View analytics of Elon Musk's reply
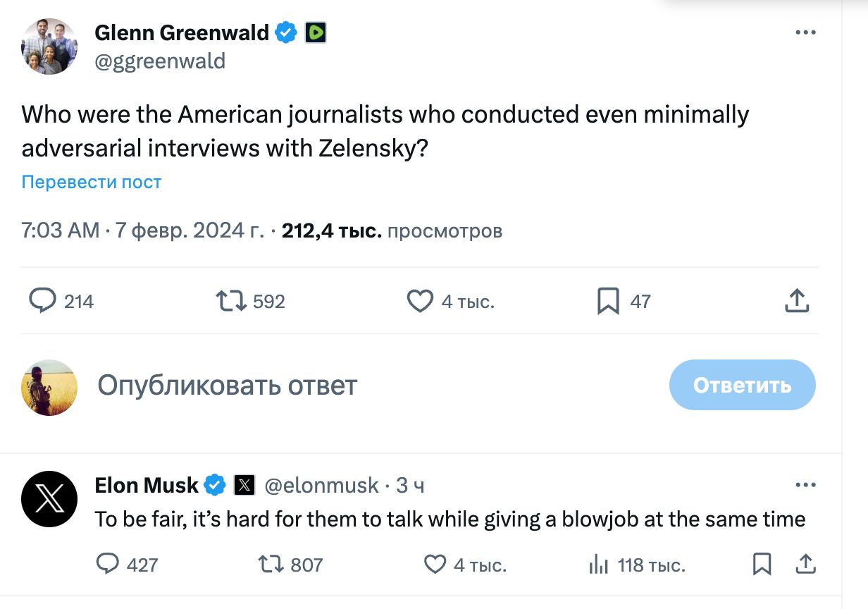The image size is (868, 609). coord(598,564)
